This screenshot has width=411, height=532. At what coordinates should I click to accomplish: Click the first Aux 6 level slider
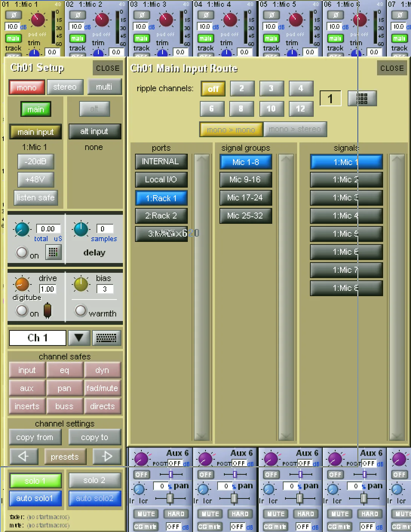[x=171, y=474]
